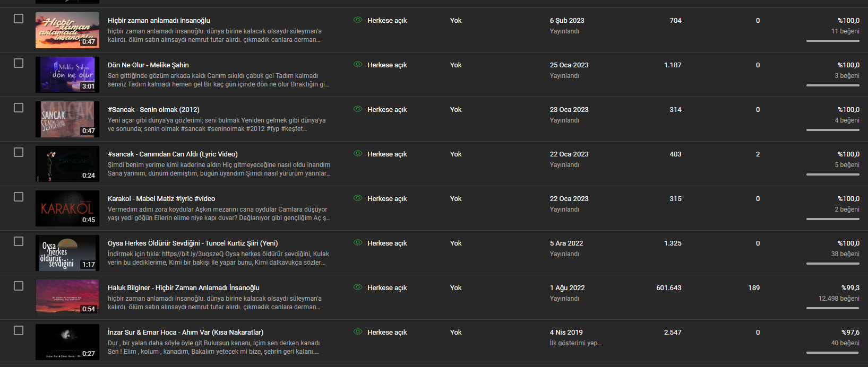Click the green eye icon for Haluk Bilginer video
This screenshot has width=868, height=367.
point(358,287)
